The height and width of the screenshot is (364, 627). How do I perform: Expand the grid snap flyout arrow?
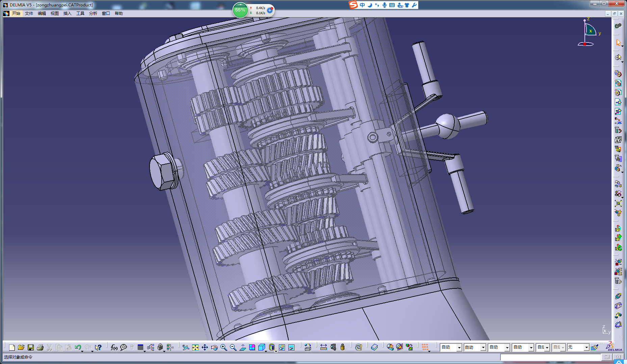coord(429,351)
